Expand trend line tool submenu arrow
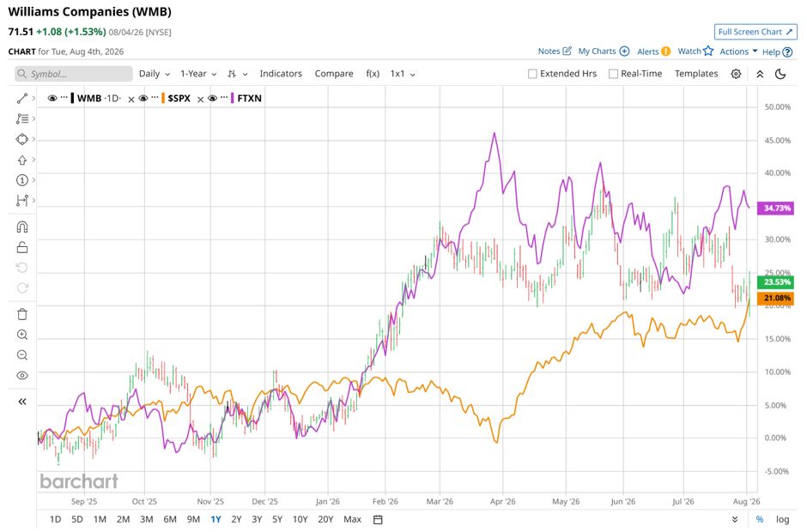Screen dimensions: 807x532 (33, 98)
